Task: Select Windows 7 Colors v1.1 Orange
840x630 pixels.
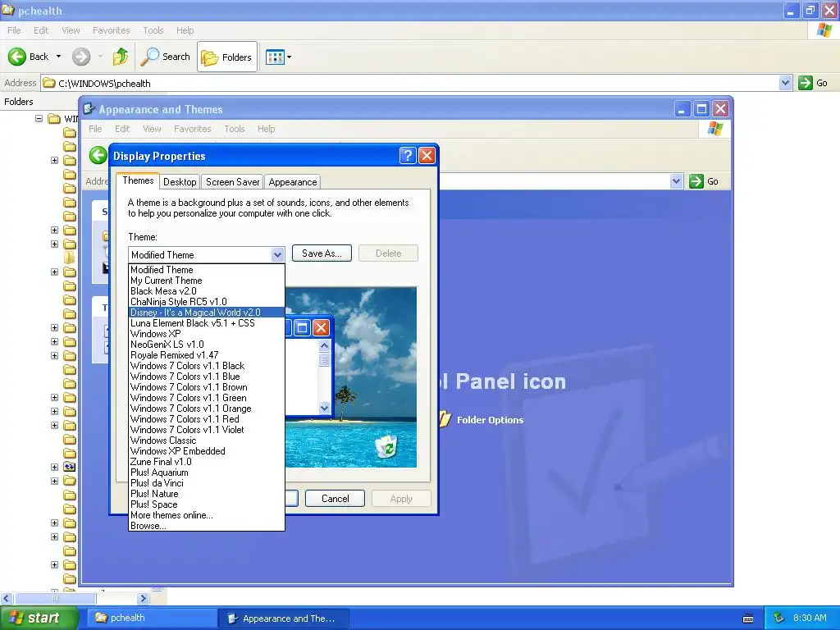Action: (206, 409)
